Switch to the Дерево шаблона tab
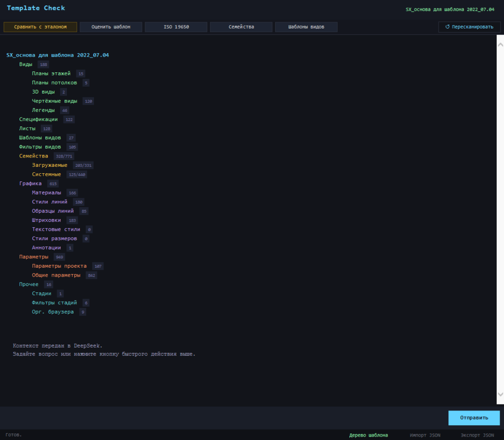The image size is (504, 440). (x=368, y=435)
